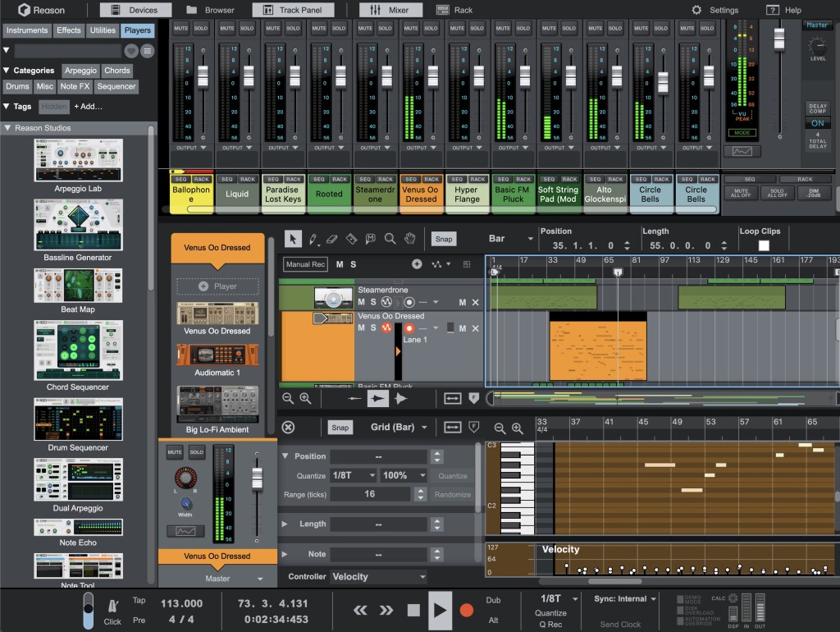The width and height of the screenshot is (840, 632).
Task: Select the pencil draw tool
Action: pos(313,239)
